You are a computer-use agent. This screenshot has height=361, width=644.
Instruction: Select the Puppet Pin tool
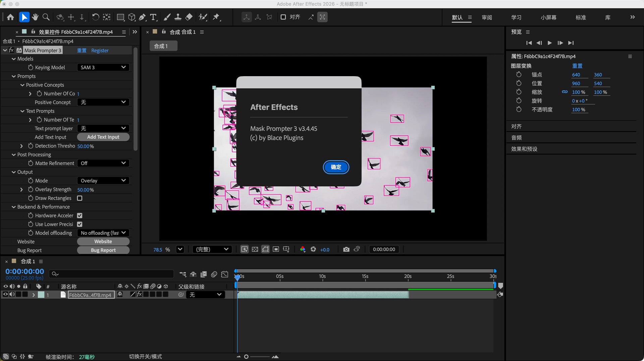coord(216,17)
